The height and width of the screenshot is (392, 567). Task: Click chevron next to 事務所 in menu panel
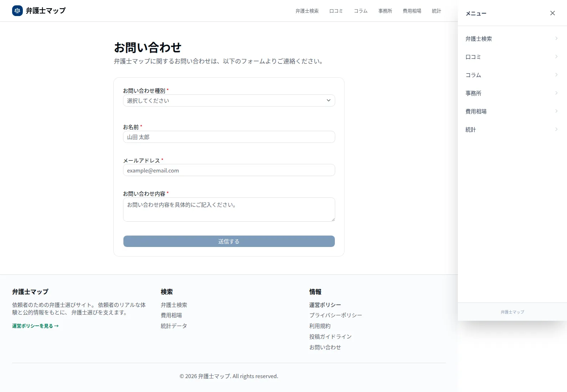(x=556, y=93)
